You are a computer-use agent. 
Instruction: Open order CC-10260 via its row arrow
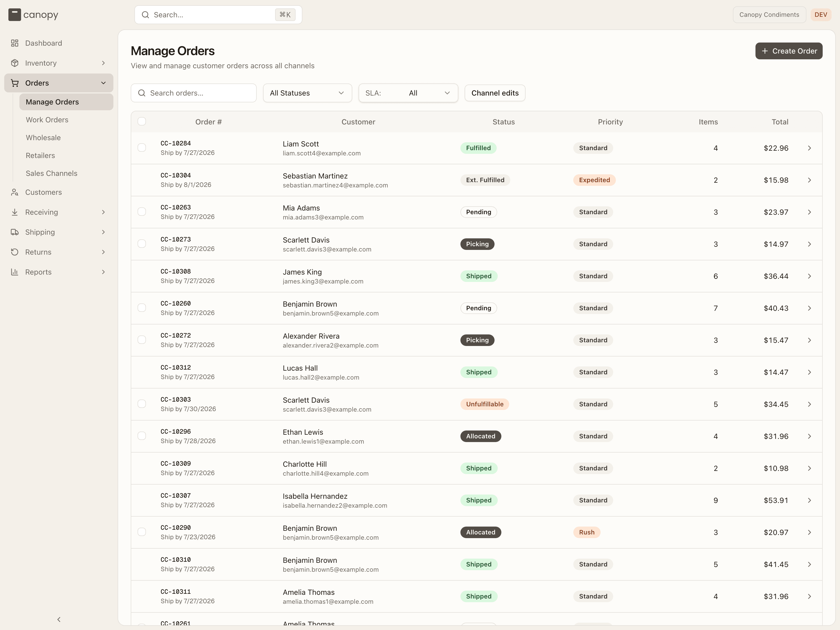coord(810,308)
